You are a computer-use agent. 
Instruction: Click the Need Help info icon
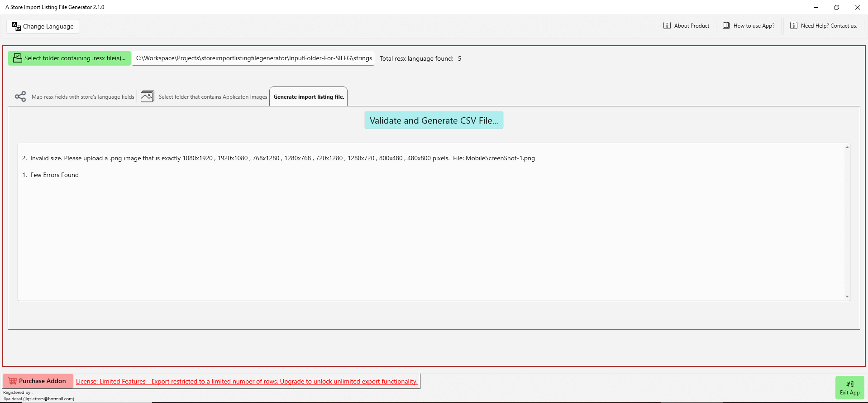(794, 25)
